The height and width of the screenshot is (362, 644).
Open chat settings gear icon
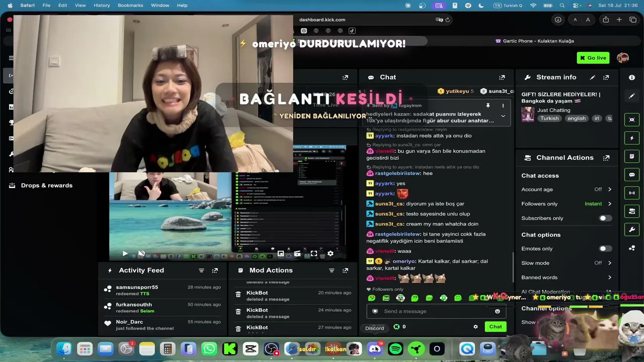[475, 327]
